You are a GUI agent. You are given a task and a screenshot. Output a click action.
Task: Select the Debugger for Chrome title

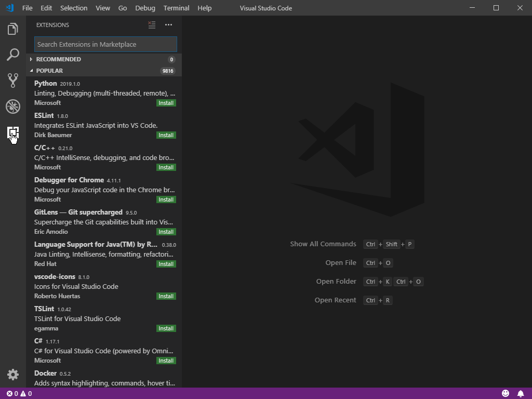pyautogui.click(x=69, y=180)
